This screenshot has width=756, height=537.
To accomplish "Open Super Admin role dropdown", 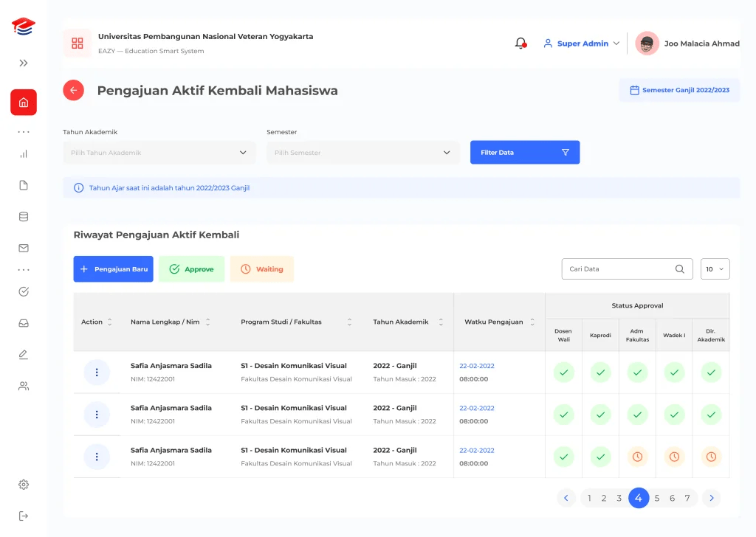I will (x=582, y=44).
